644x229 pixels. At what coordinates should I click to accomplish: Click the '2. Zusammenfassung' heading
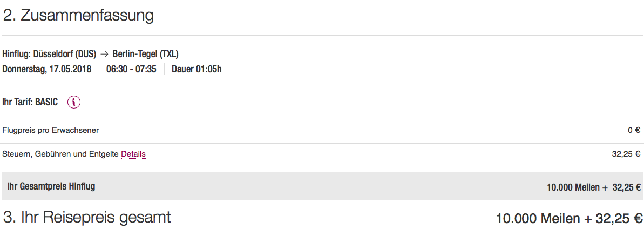tap(78, 16)
